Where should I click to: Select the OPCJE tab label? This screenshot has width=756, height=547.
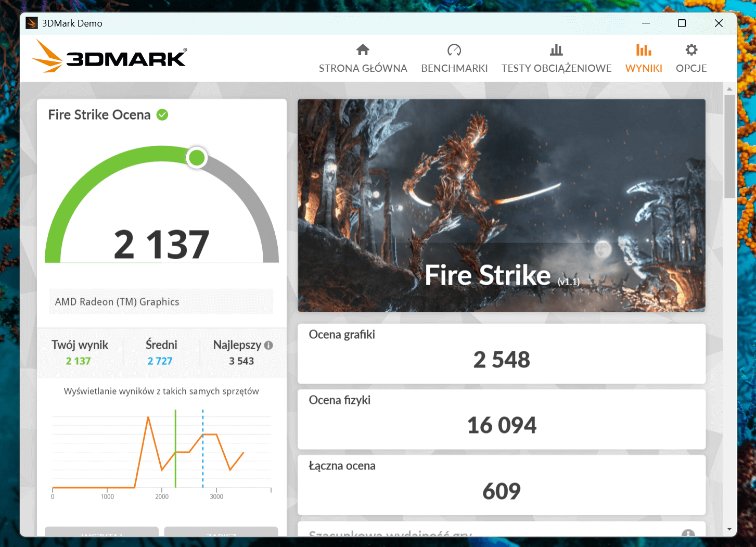(691, 68)
